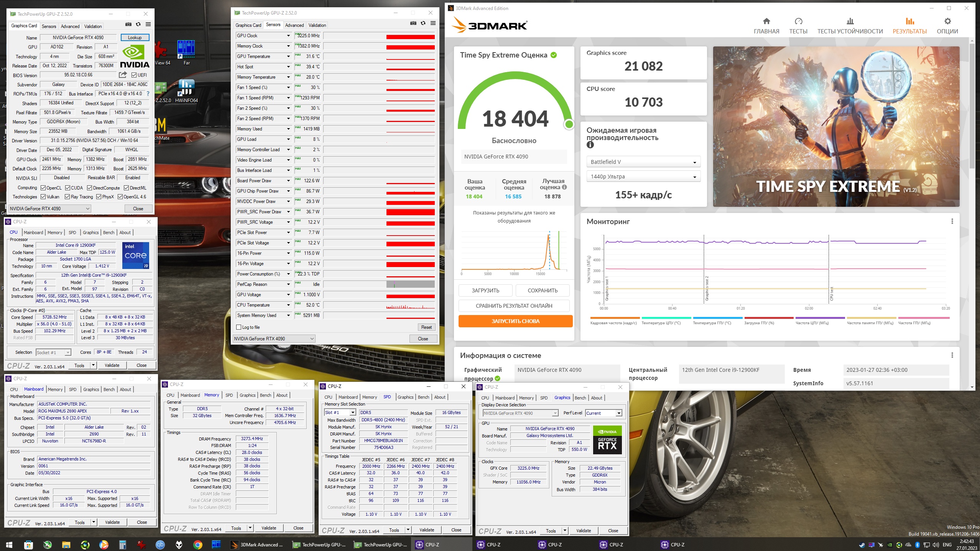The height and width of the screenshot is (551, 980).
Task: Enable the Log to file checkbox
Action: [239, 327]
